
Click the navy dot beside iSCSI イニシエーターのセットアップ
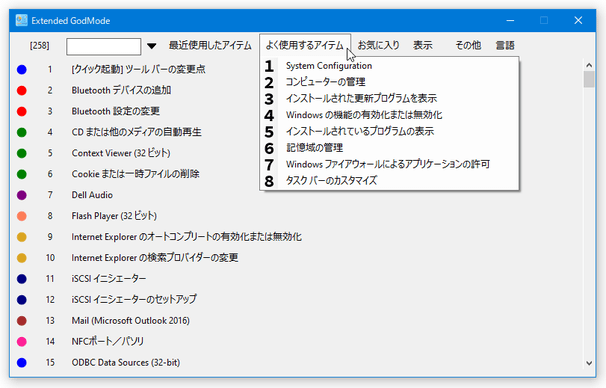[22, 300]
